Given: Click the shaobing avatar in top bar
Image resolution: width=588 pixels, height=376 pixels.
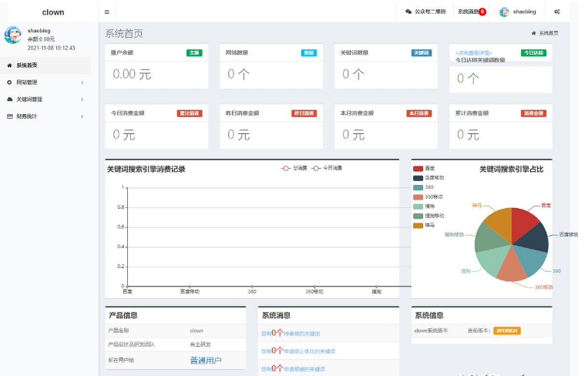Looking at the screenshot, I should coord(504,12).
